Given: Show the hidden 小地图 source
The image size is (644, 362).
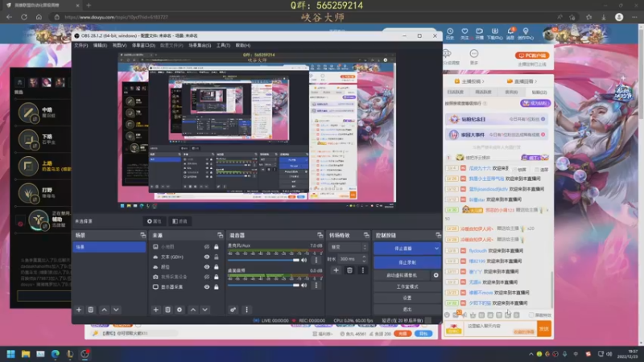Looking at the screenshot, I should [207, 247].
